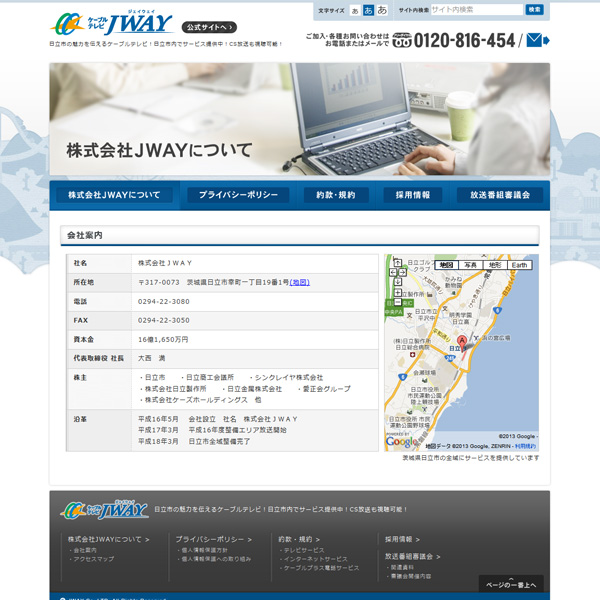This screenshot has width=600, height=600.
Task: Select the small font size あ button
Action: point(355,11)
